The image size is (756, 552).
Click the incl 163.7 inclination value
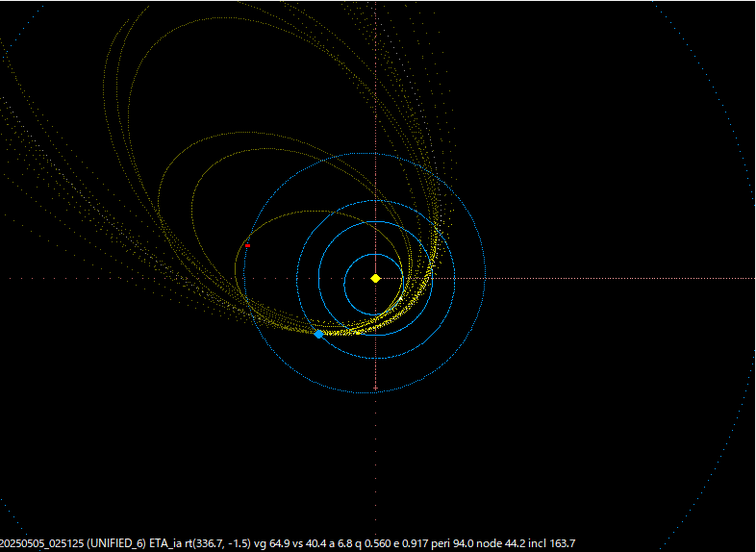click(551, 543)
